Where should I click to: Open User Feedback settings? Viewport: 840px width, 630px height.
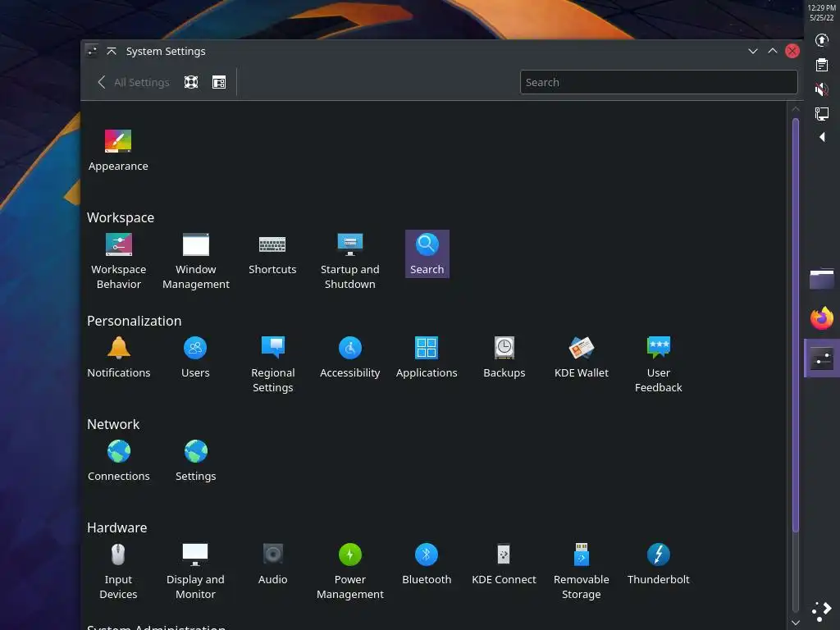(659, 365)
